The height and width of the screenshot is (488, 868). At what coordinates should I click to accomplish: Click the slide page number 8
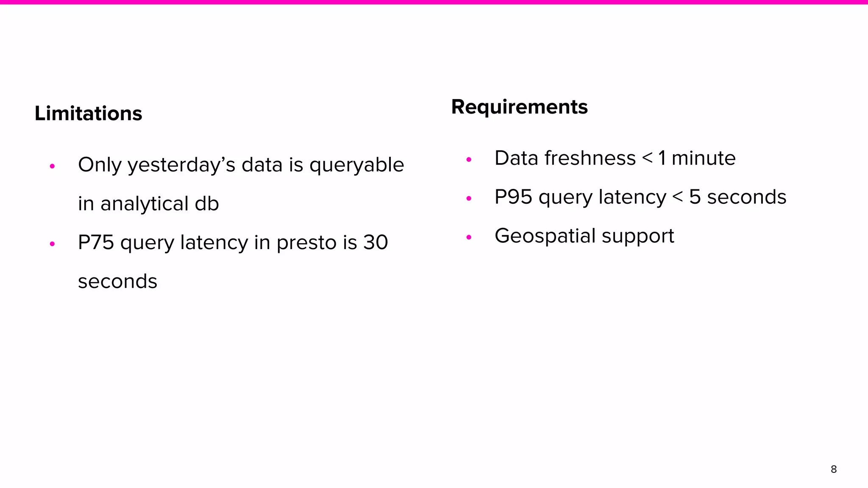point(834,469)
